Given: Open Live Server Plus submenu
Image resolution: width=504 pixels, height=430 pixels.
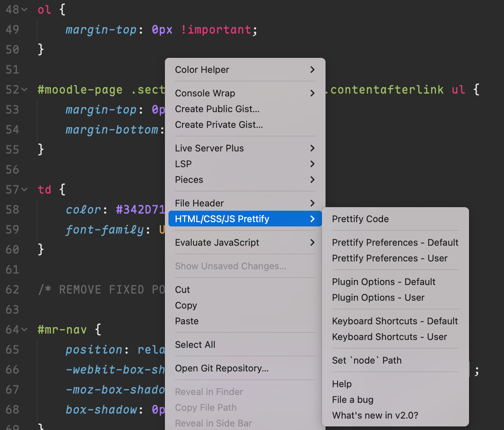Looking at the screenshot, I should pos(245,148).
